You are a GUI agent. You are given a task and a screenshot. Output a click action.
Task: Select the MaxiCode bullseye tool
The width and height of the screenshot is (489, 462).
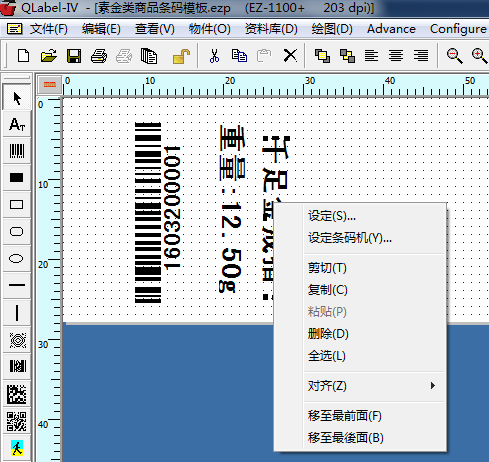pos(17,340)
